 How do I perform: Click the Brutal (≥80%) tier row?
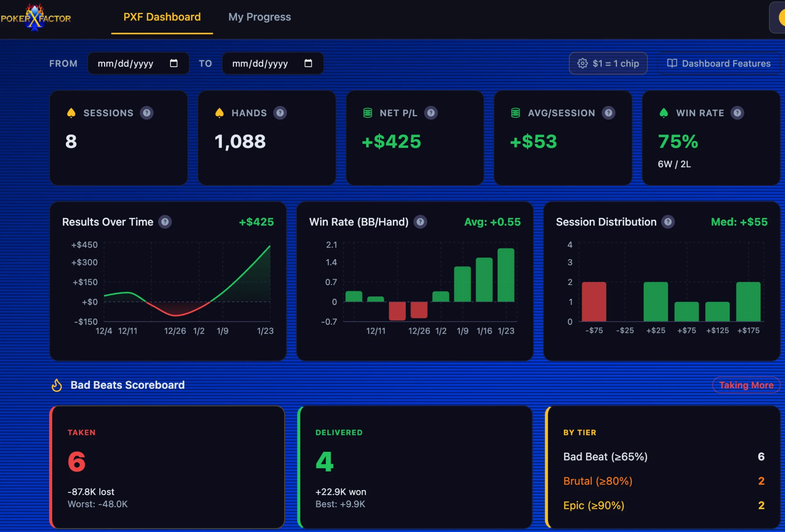[x=664, y=481]
